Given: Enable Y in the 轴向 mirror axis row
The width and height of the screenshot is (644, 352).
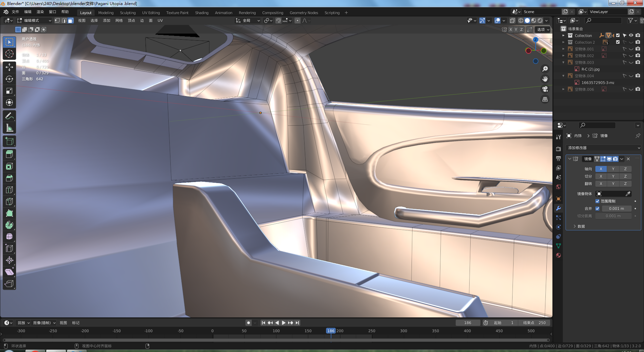Looking at the screenshot, I should point(613,169).
